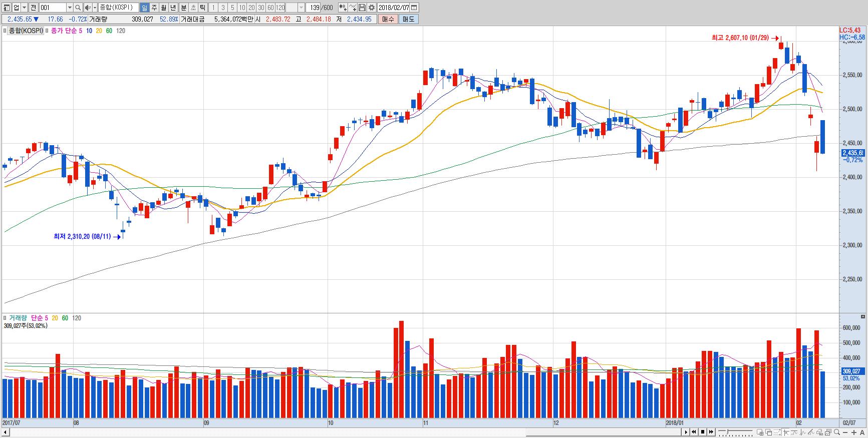The width and height of the screenshot is (868, 438).
Task: Open the dropdown after the 120 interval button
Action: pyautogui.click(x=301, y=8)
